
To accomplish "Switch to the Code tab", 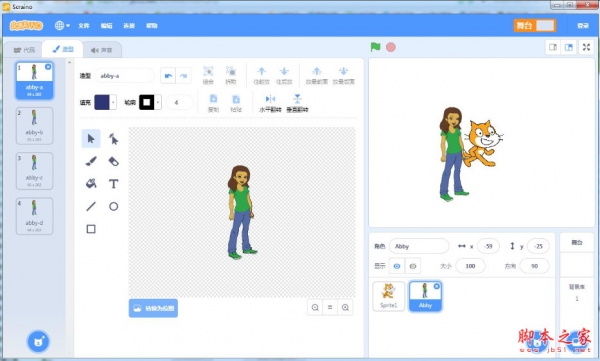I will pyautogui.click(x=24, y=50).
